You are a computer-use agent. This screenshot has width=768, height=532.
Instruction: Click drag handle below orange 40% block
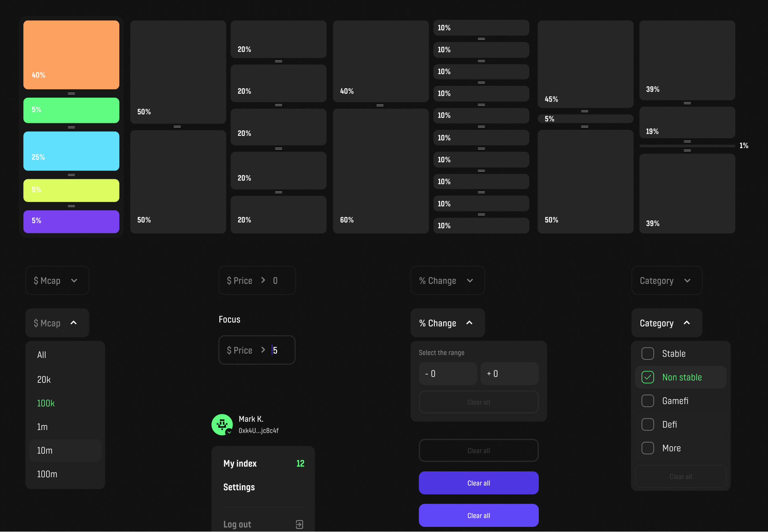71,93
